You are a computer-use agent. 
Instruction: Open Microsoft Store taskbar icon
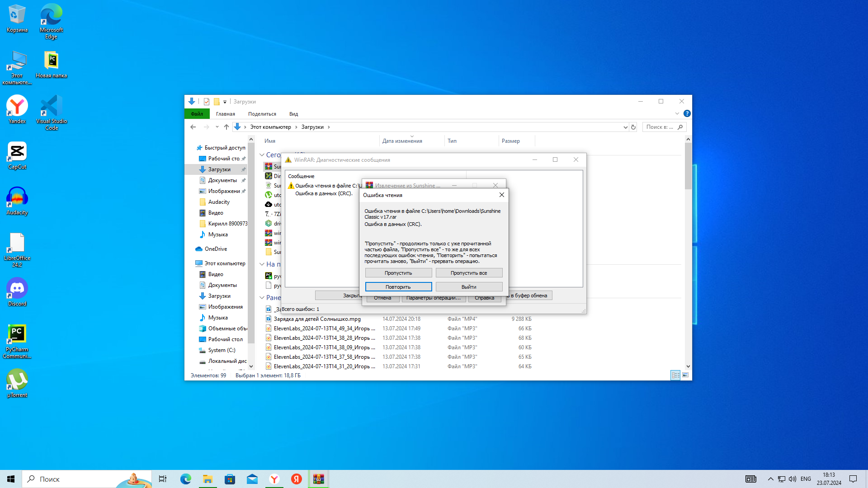click(x=230, y=479)
